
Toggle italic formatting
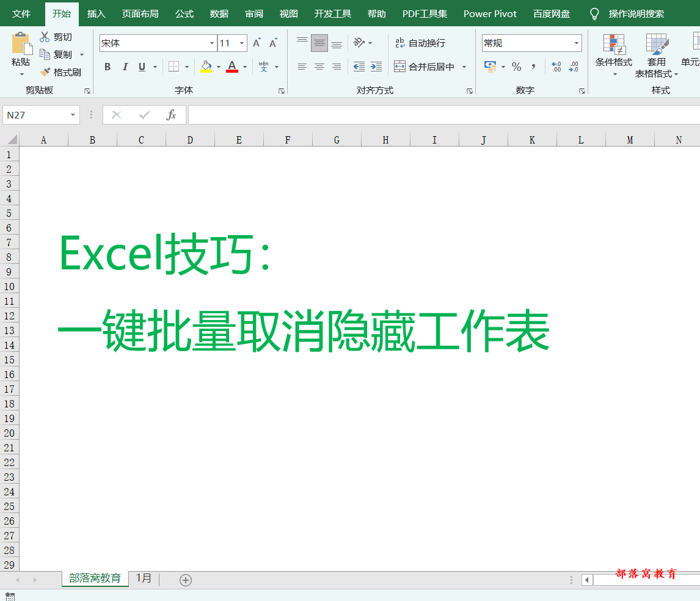(125, 67)
